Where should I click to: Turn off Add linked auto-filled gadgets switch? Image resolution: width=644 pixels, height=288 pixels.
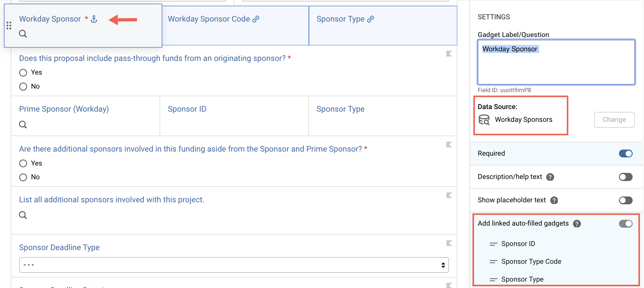tap(626, 224)
